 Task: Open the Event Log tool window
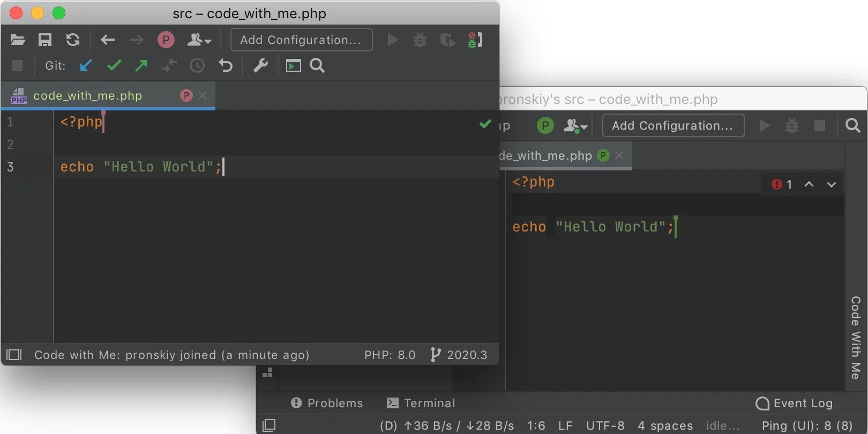[x=794, y=403]
